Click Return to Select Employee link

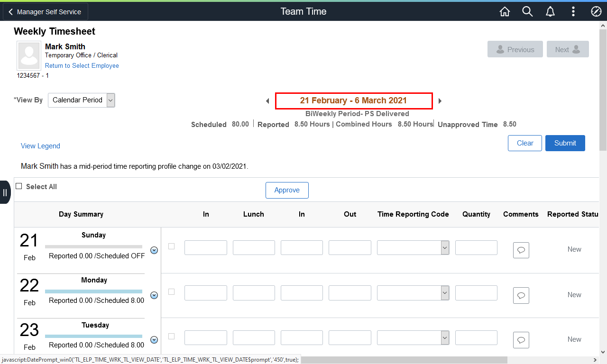coord(82,66)
